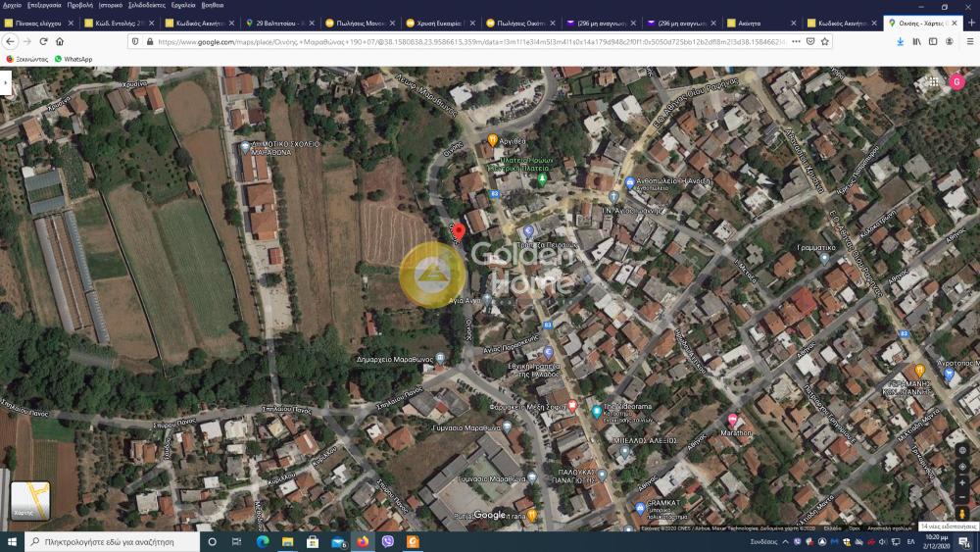Click the Google account avatar
The image size is (980, 552).
pyautogui.click(x=957, y=82)
